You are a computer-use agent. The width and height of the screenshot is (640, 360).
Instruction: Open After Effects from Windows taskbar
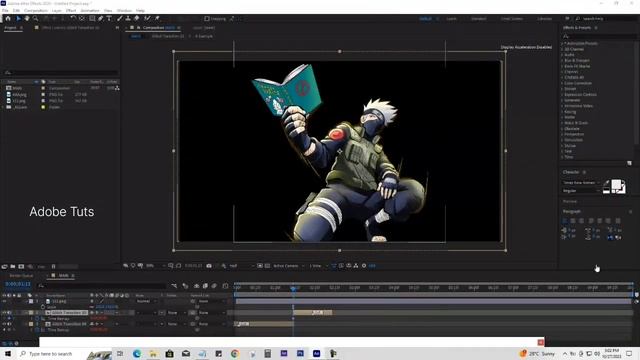click(316, 353)
